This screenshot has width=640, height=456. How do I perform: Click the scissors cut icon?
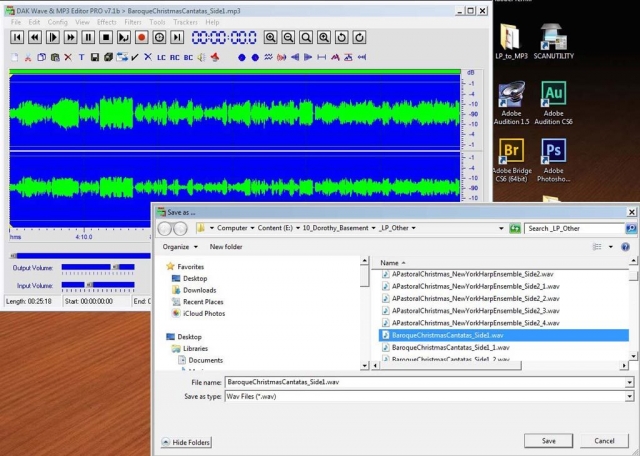[x=28, y=58]
